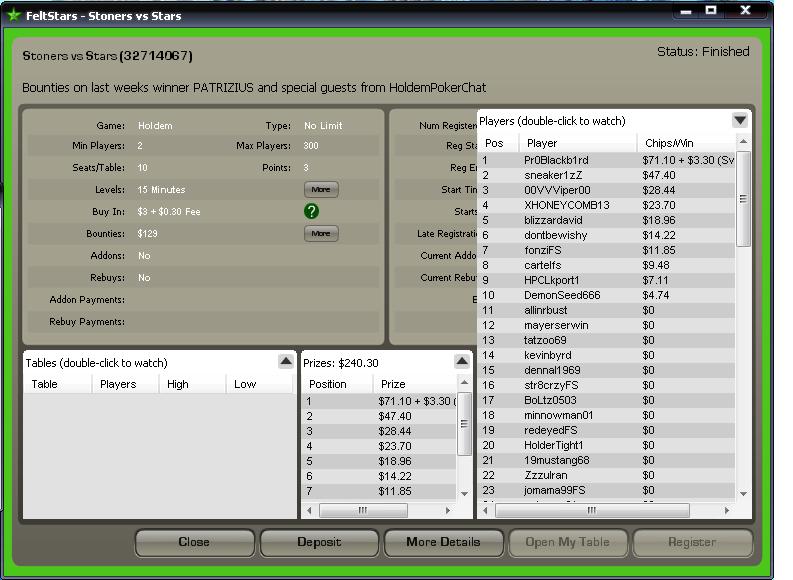The image size is (793, 580).
Task: Click Prizes list scroll down arrow
Action: [x=464, y=494]
